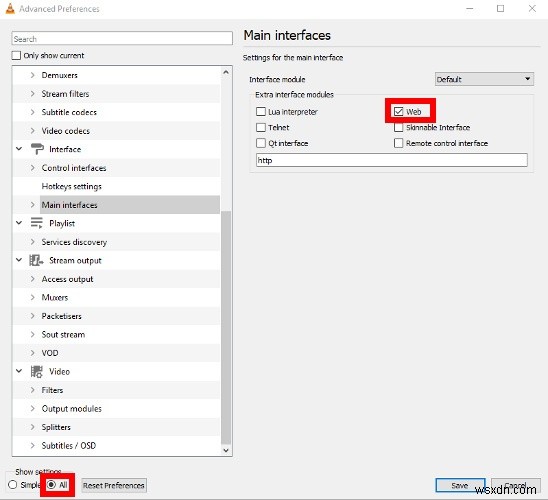Expand the Packetisers node arrow
The image size is (548, 500).
click(33, 316)
